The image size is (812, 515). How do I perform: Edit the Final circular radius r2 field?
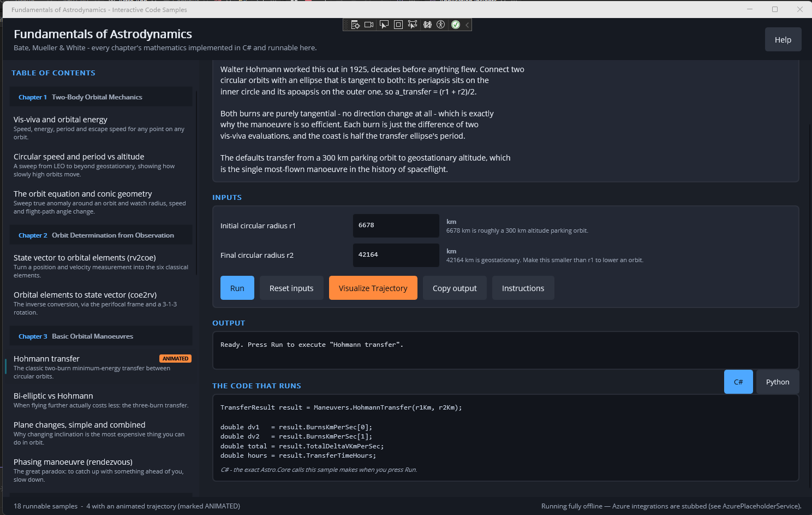(x=396, y=255)
